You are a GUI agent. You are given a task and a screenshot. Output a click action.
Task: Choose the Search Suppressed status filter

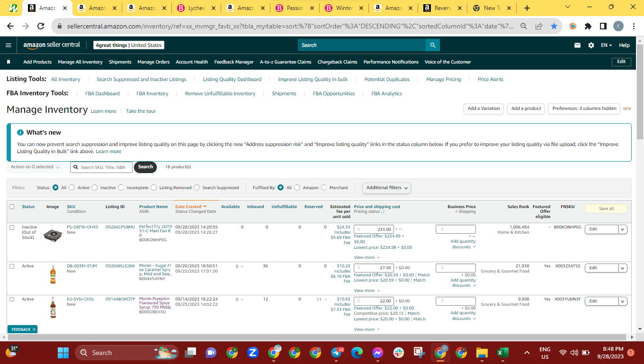pos(197,188)
